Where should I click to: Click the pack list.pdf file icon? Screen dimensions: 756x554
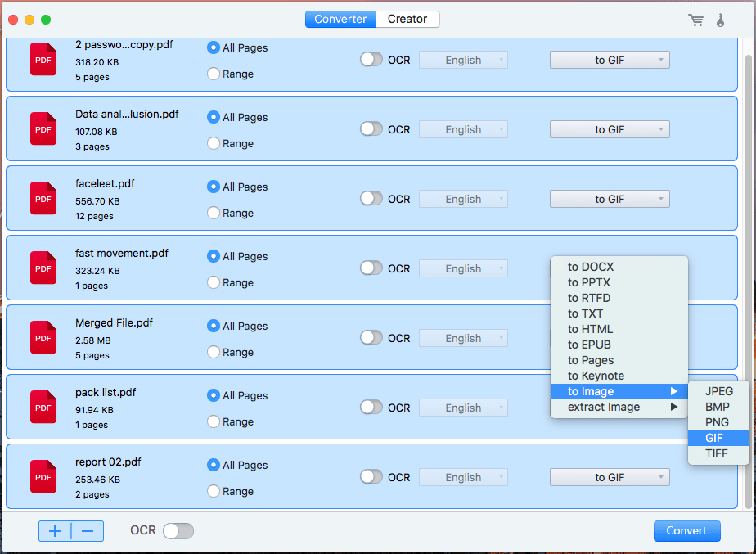(43, 408)
